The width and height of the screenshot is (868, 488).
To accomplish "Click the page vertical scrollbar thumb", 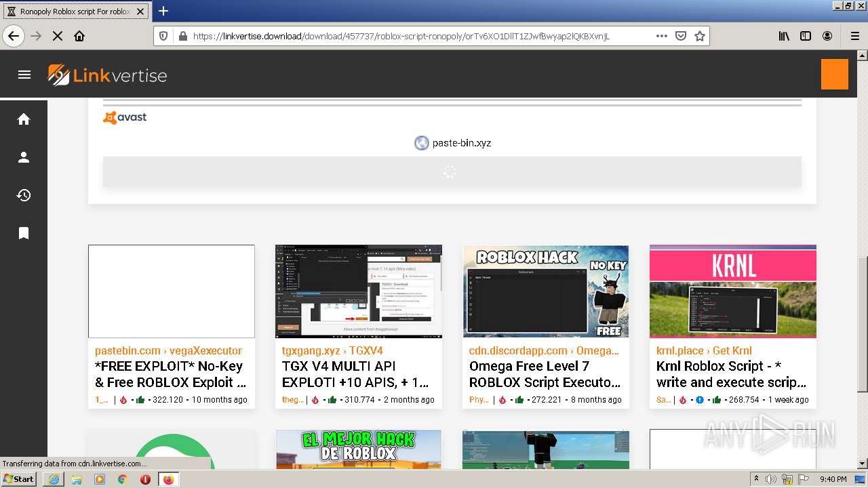I will (862, 324).
